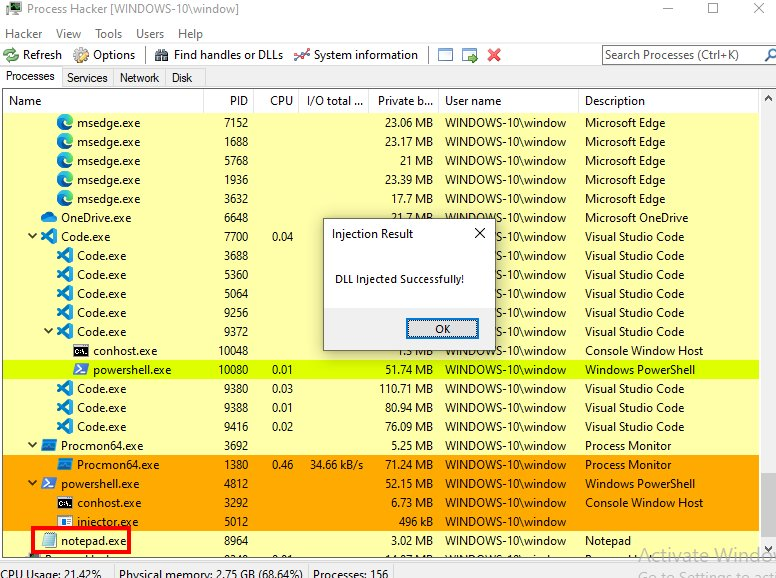The height and width of the screenshot is (578, 776).
Task: Click Physical memory status text
Action: pyautogui.click(x=211, y=573)
